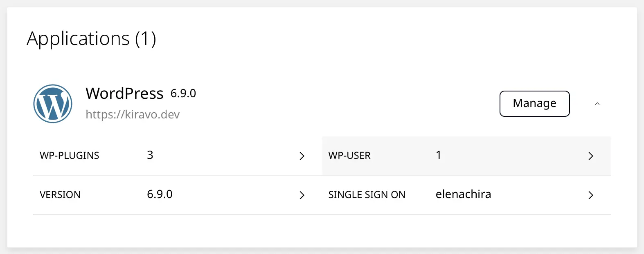Image resolution: width=644 pixels, height=254 pixels.
Task: Click the WordPress application title
Action: coord(124,93)
